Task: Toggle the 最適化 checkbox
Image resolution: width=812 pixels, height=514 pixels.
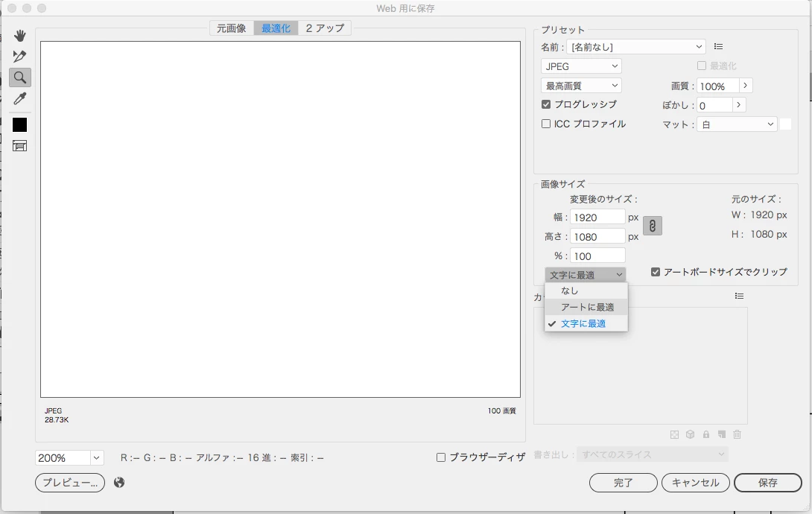Action: [702, 66]
